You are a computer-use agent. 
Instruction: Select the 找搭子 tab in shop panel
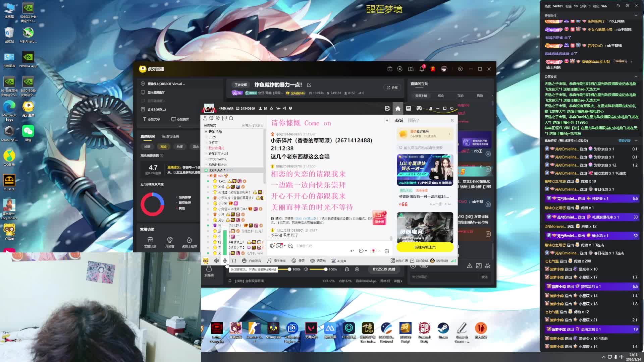tap(414, 120)
